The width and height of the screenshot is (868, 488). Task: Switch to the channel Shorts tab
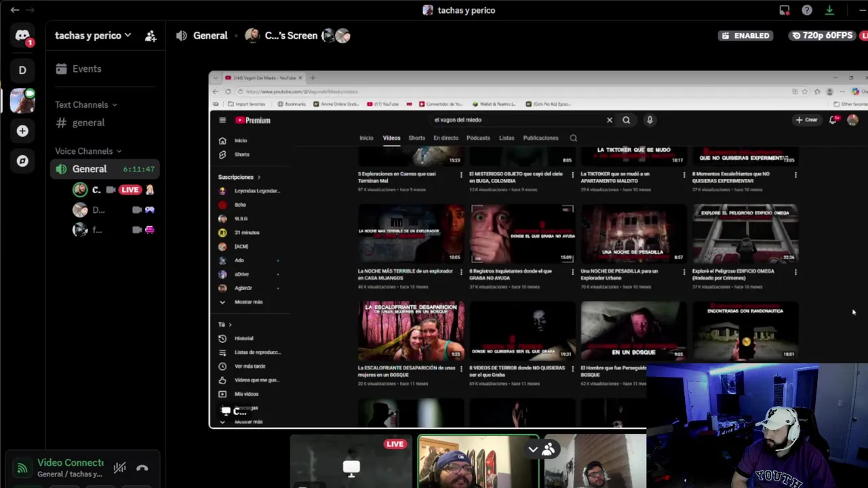pyautogui.click(x=416, y=138)
